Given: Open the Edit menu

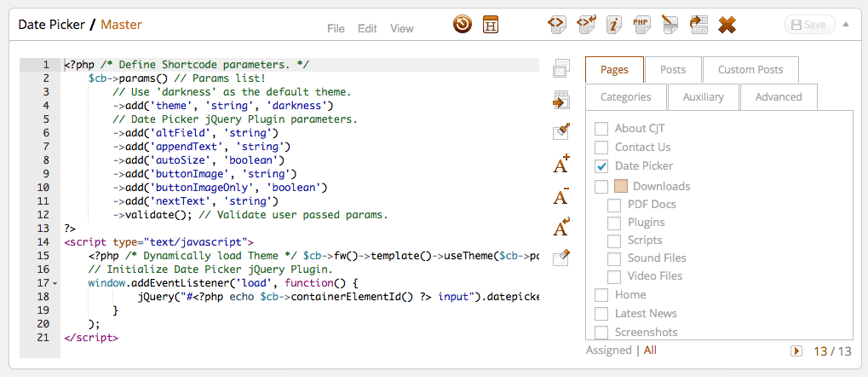Looking at the screenshot, I should (367, 28).
